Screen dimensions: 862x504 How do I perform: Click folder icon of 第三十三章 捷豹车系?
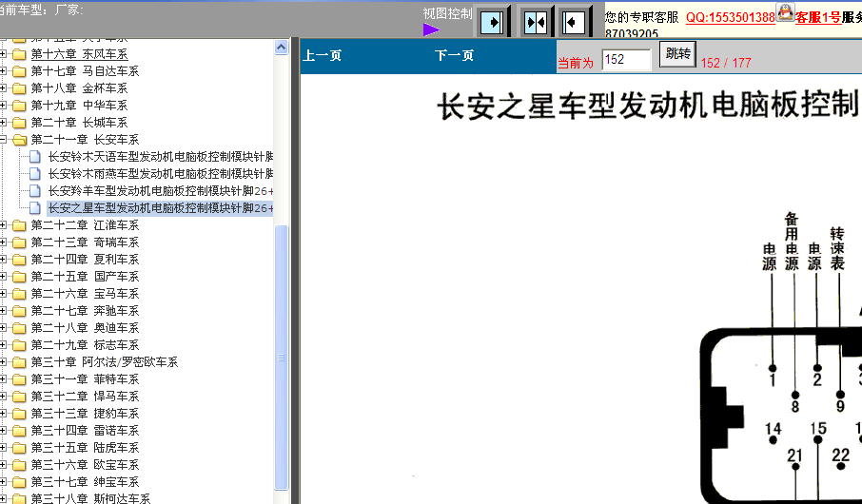(x=19, y=413)
